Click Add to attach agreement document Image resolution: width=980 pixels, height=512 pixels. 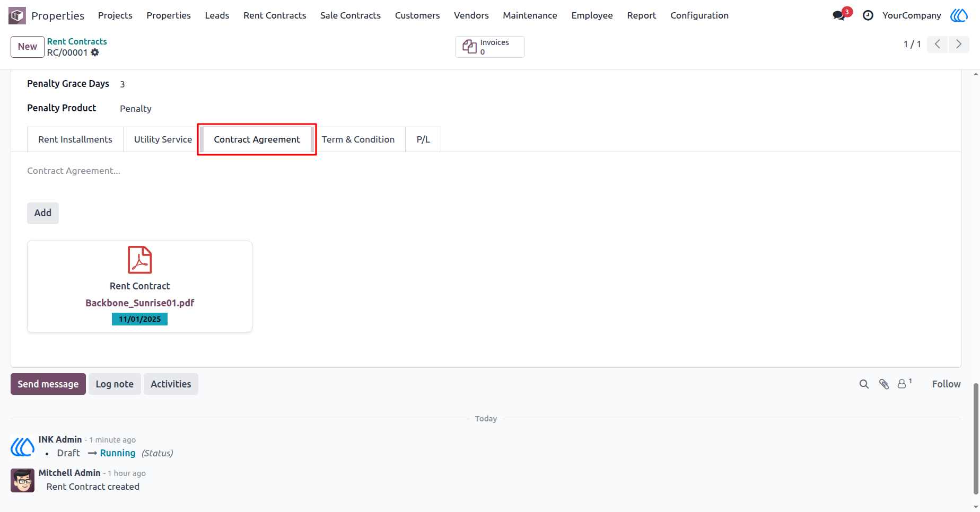tap(43, 213)
